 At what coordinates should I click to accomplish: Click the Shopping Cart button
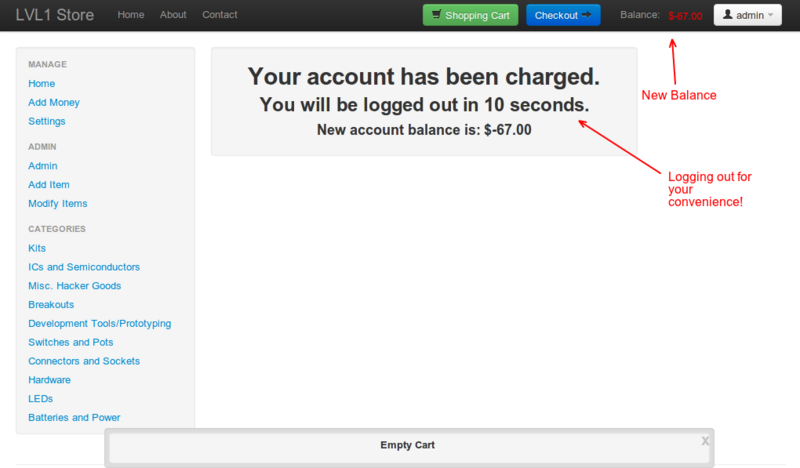(471, 15)
